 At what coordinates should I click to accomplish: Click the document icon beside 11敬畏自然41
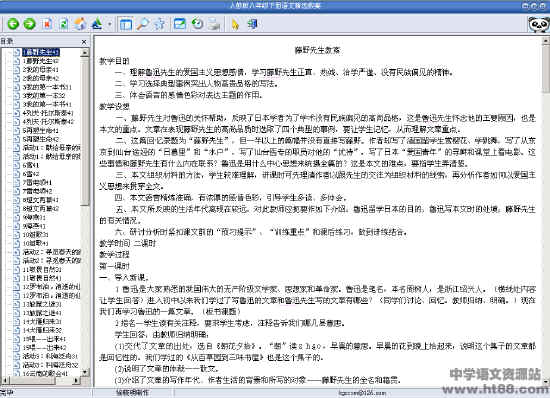tap(16, 278)
